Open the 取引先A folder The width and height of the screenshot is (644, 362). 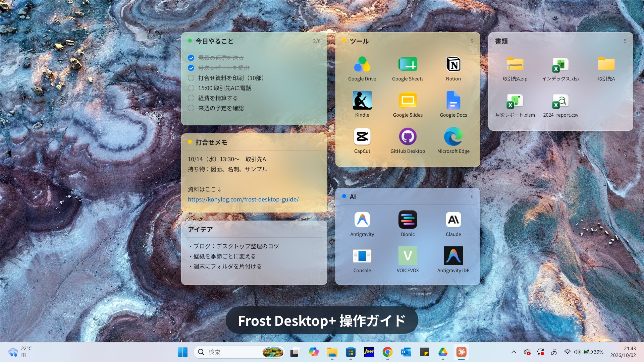(606, 64)
